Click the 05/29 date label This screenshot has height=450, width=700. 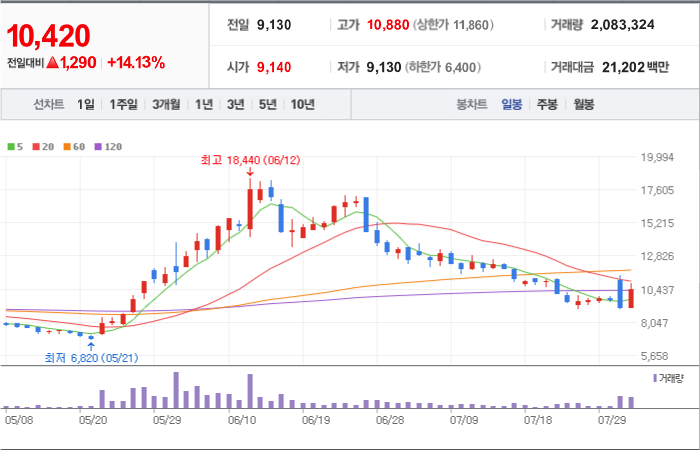[x=167, y=420]
